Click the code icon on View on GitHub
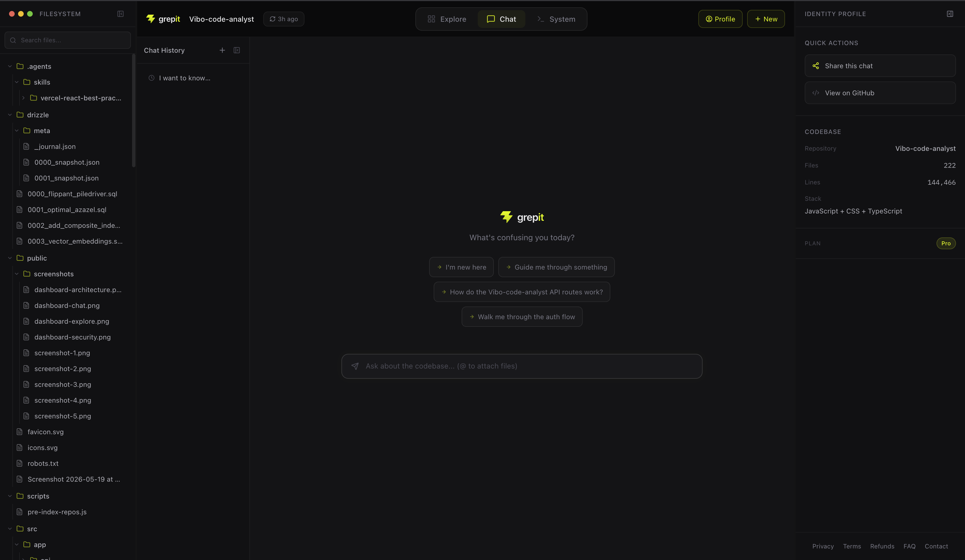The image size is (965, 560). tap(816, 93)
